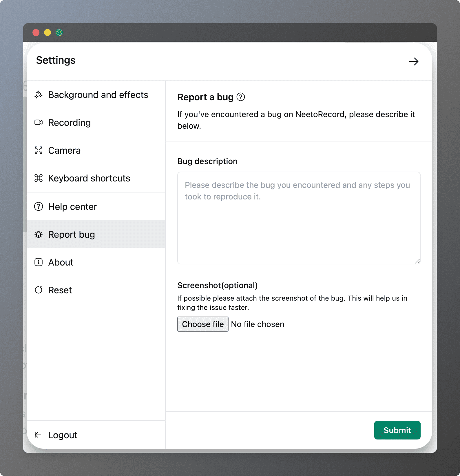Open Background and effects settings
This screenshot has width=460, height=476.
click(x=98, y=95)
